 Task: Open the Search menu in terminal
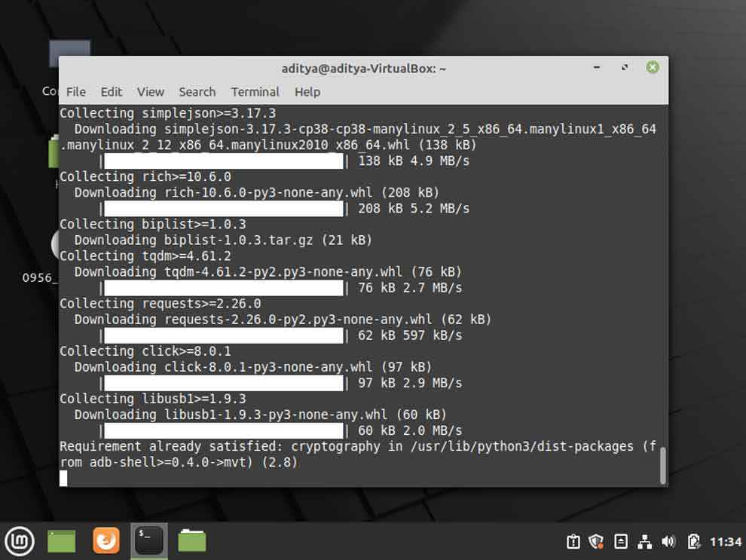(x=197, y=92)
